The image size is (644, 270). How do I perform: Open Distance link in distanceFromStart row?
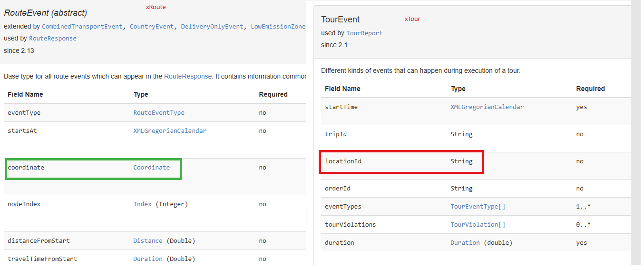147,241
